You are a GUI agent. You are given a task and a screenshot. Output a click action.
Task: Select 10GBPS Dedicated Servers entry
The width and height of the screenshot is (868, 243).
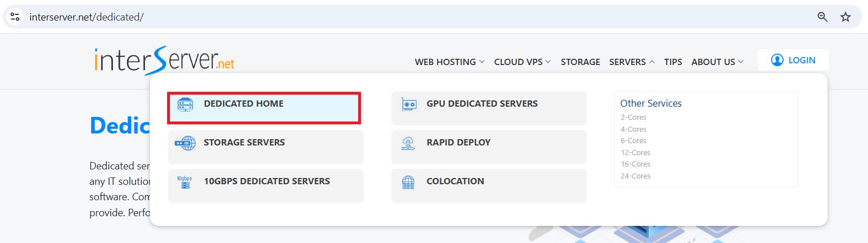click(x=266, y=186)
